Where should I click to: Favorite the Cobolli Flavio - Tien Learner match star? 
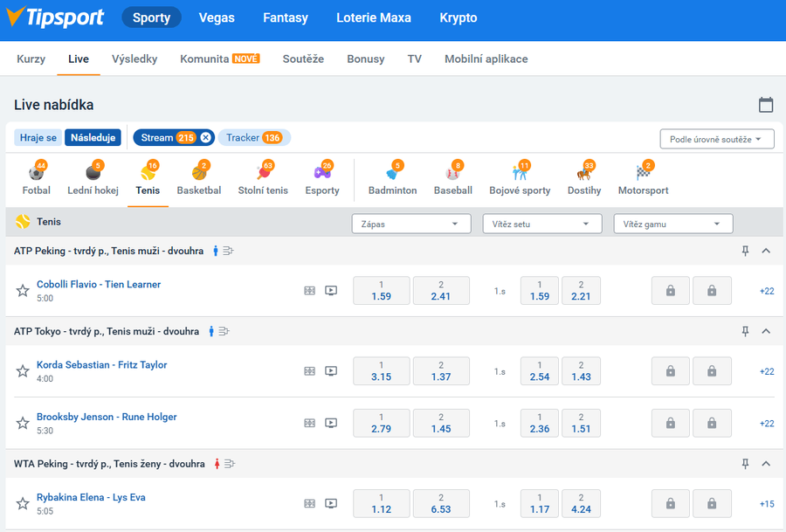click(x=23, y=291)
